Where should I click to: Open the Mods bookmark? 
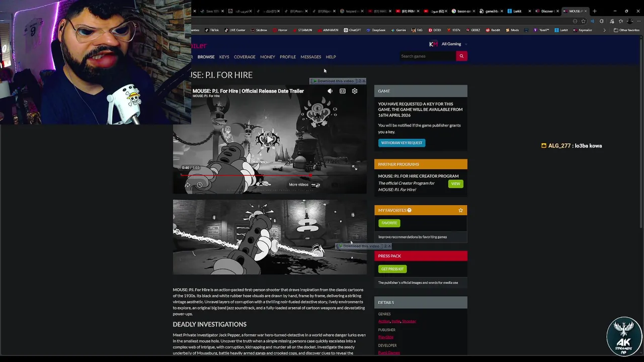point(512,30)
